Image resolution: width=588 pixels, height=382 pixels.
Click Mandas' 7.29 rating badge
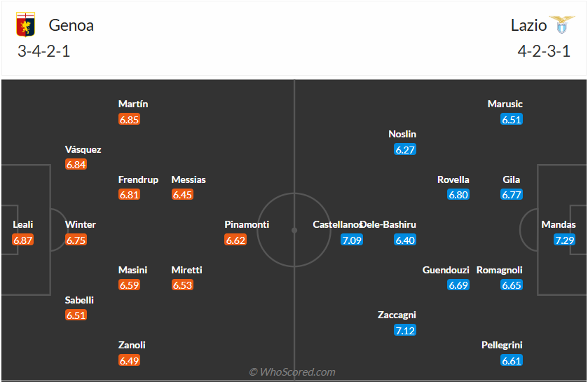coord(565,240)
